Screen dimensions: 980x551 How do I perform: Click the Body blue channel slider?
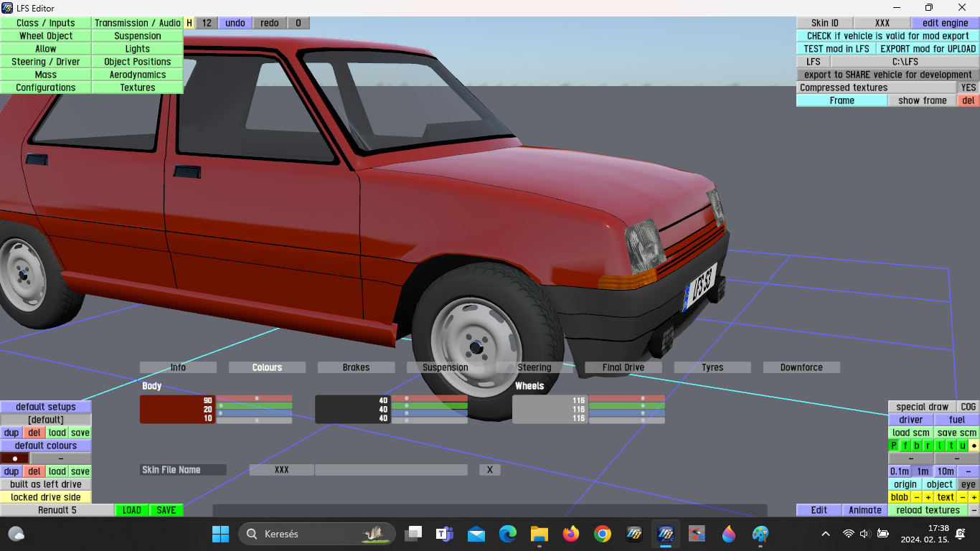(255, 413)
